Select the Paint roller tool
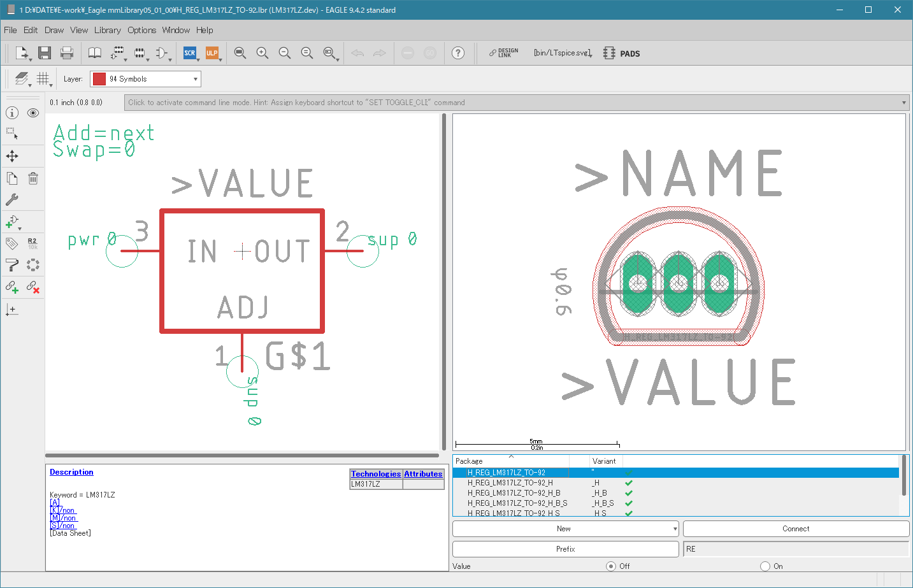This screenshot has width=913, height=588. (x=12, y=265)
